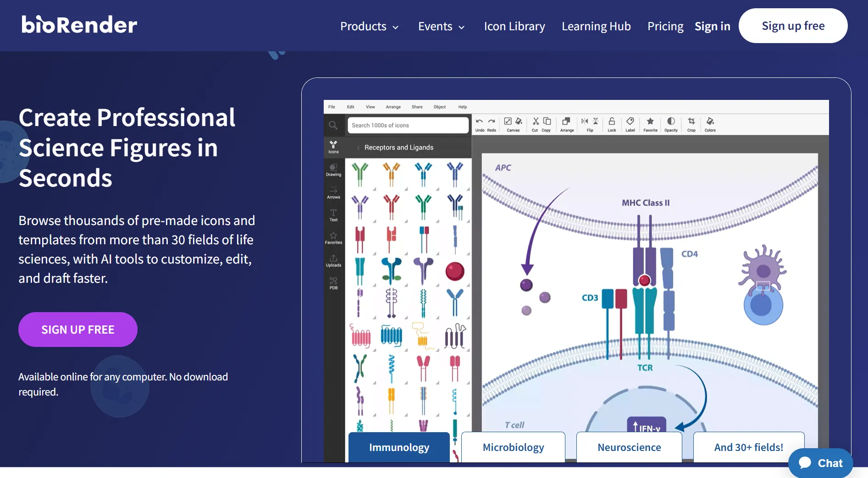The width and height of the screenshot is (868, 478).
Task: Click the Search 1000s of icons field
Action: [x=408, y=125]
